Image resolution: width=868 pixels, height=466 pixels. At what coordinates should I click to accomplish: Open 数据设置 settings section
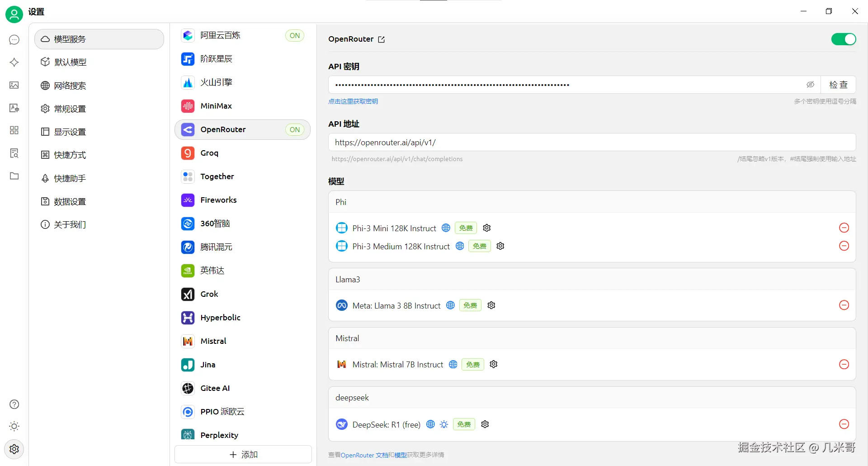click(99, 201)
